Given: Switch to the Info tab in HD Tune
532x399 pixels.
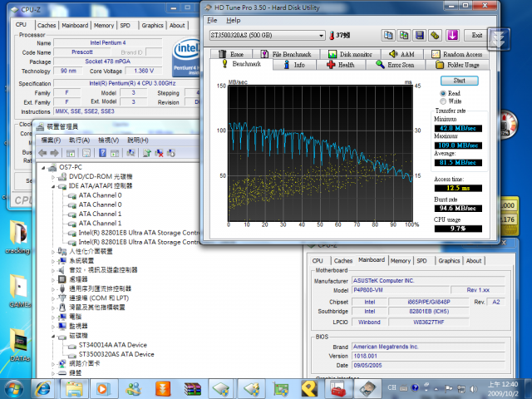Looking at the screenshot, I should point(294,65).
